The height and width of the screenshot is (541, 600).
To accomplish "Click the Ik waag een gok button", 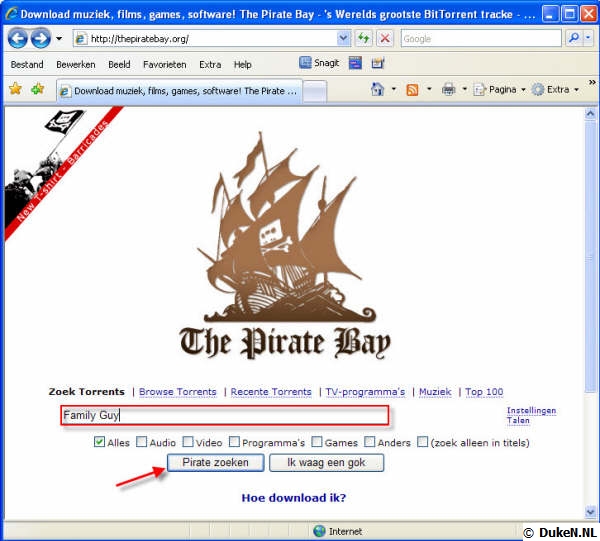I will [326, 463].
